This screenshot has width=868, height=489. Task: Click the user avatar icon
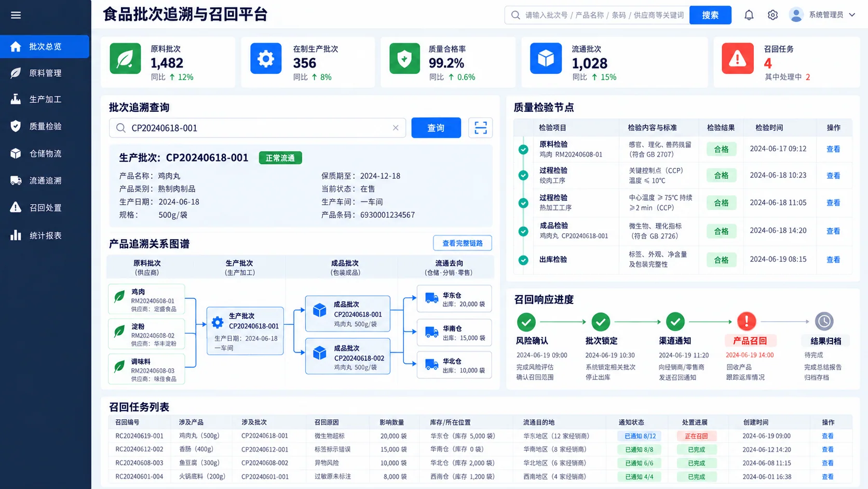pos(796,15)
